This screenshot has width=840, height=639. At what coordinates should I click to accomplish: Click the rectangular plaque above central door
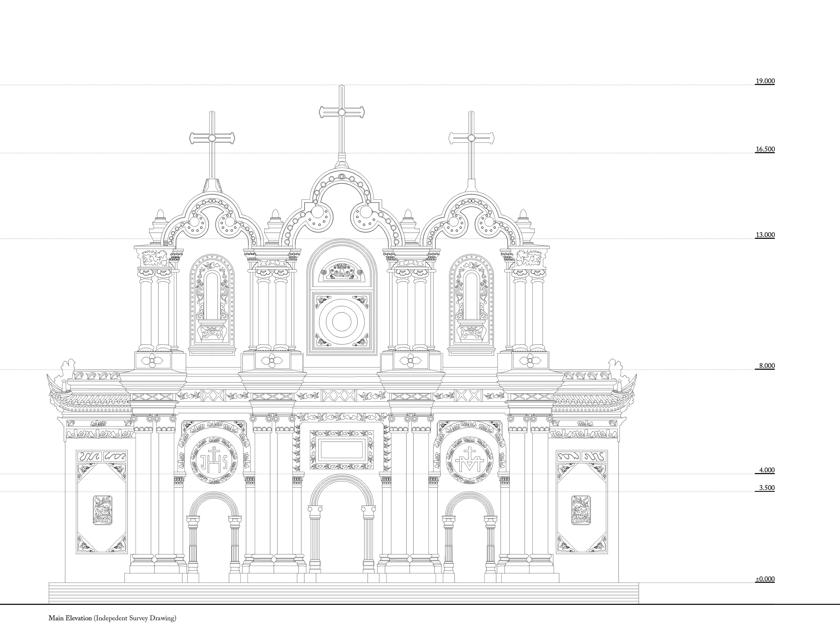point(341,450)
